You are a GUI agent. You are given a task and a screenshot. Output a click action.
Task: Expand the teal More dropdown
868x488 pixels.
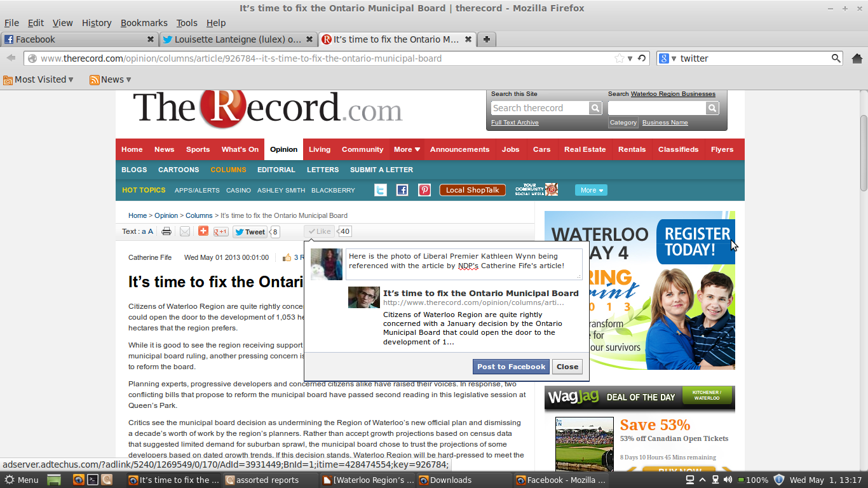[x=591, y=190]
